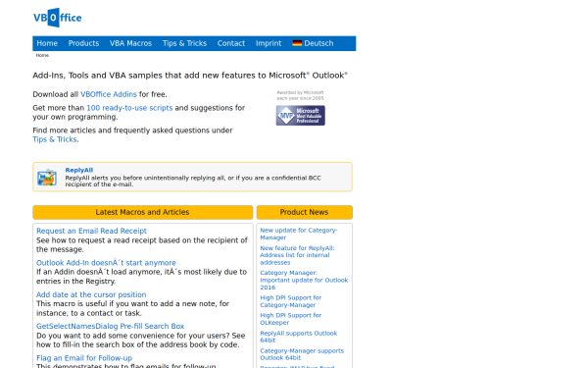Open the VBA Macros menu
Viewport: 588px width, 368px height.
pos(130,43)
